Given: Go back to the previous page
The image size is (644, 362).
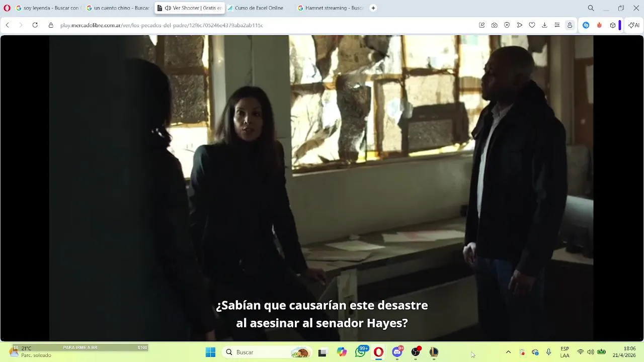Looking at the screenshot, I should (8, 25).
